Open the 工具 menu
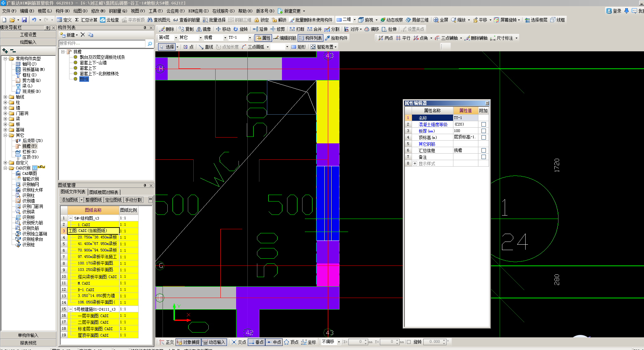The image size is (644, 350). (x=156, y=11)
